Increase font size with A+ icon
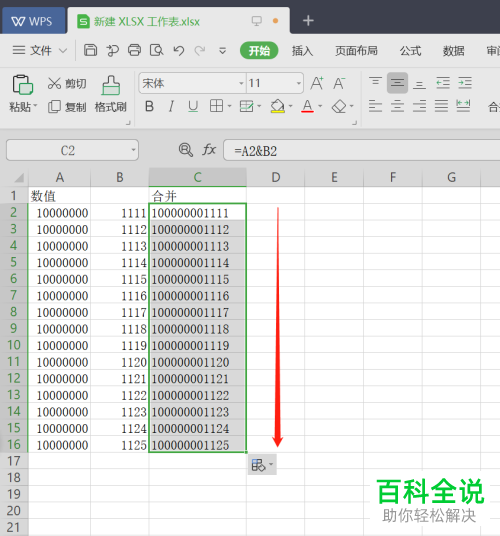The image size is (500, 536). 317,83
